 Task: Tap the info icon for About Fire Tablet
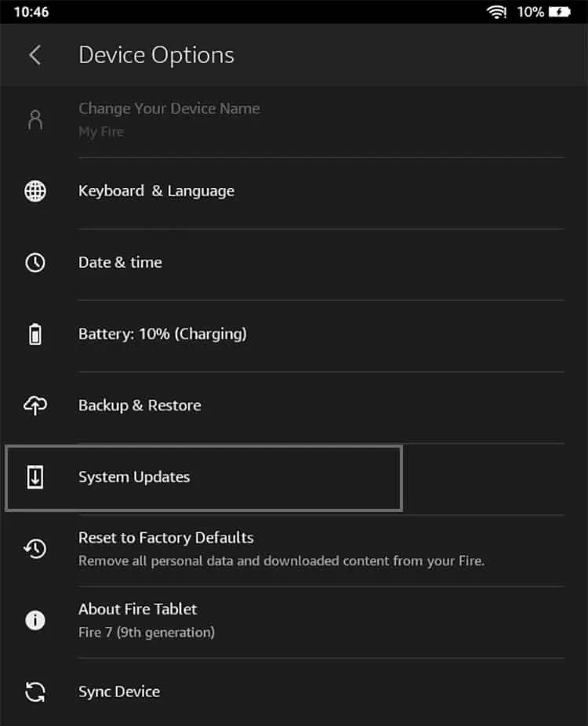(35, 620)
